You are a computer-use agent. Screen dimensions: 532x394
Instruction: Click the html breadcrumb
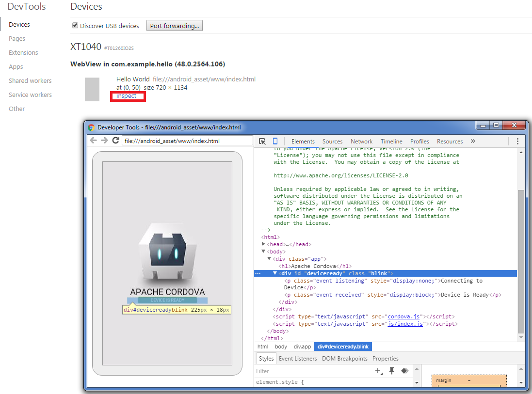263,347
